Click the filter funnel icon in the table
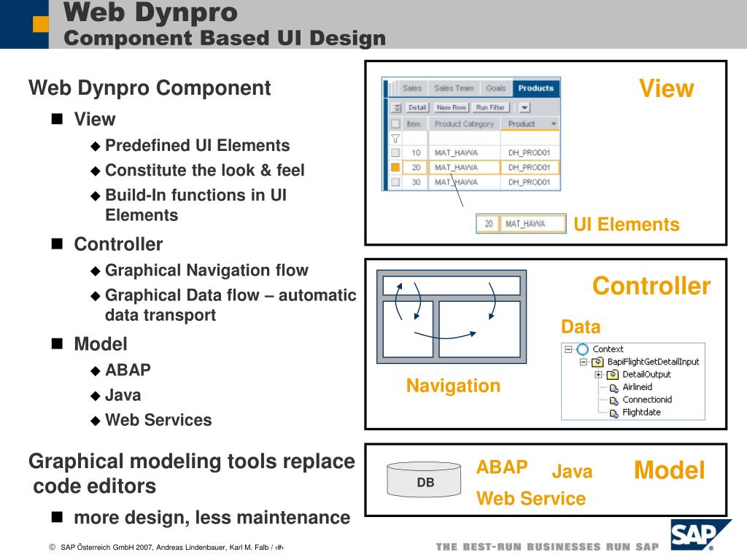 coord(395,139)
